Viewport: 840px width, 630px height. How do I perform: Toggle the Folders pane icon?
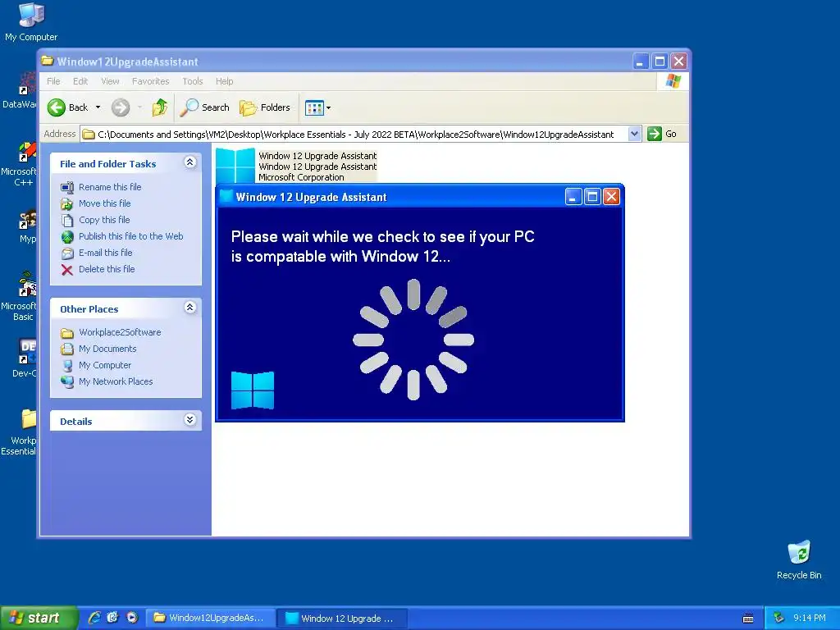tap(248, 107)
